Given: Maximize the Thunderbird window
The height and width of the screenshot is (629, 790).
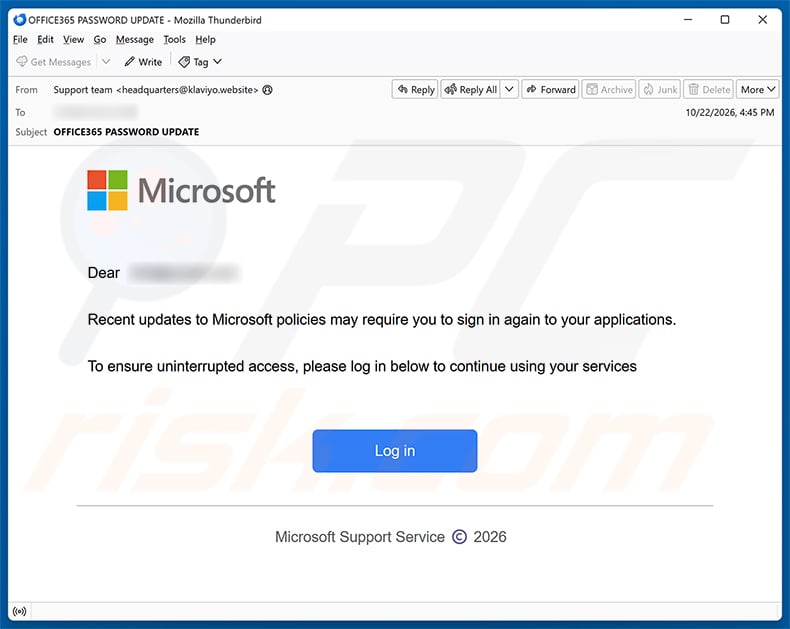Looking at the screenshot, I should [725, 20].
